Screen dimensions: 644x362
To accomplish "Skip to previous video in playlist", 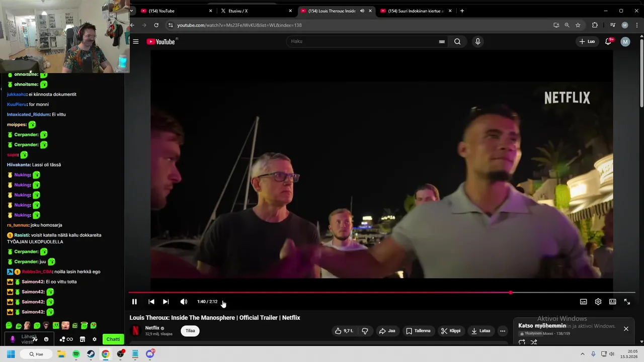I will pyautogui.click(x=151, y=302).
